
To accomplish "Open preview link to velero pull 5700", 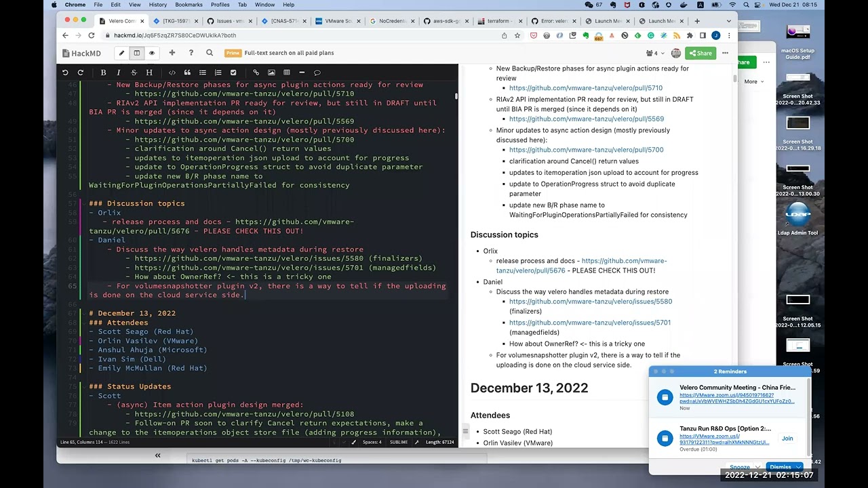I will pos(587,150).
